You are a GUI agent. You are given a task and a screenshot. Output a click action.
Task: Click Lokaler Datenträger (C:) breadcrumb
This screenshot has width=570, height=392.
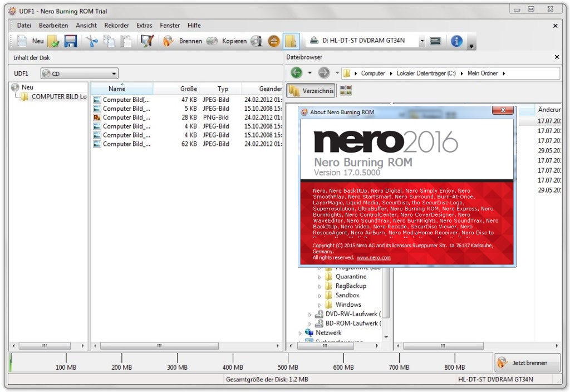tap(426, 73)
